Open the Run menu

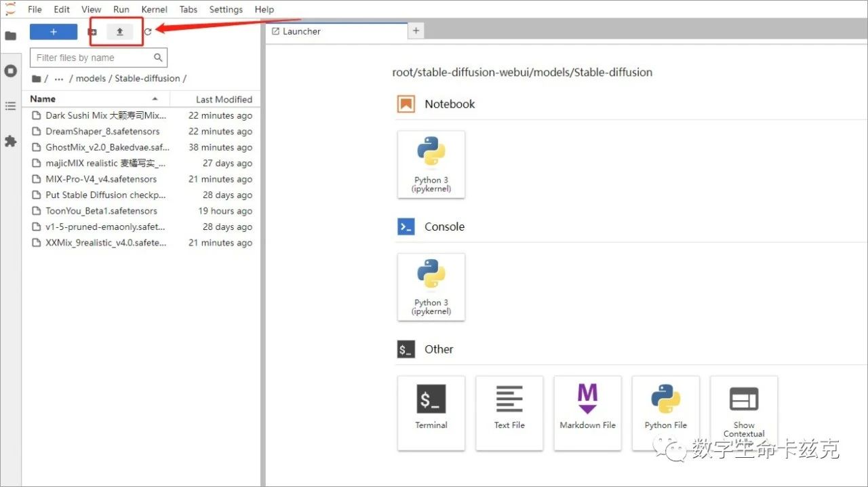click(x=121, y=9)
